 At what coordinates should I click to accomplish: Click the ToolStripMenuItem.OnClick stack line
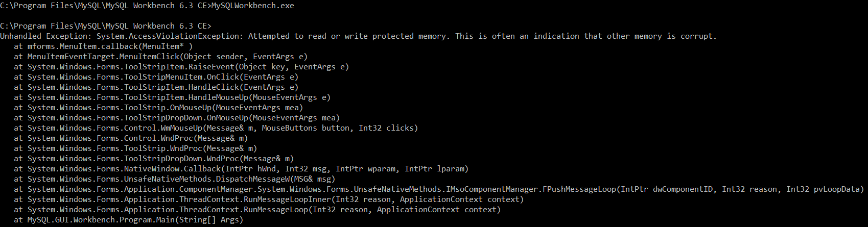(156, 77)
